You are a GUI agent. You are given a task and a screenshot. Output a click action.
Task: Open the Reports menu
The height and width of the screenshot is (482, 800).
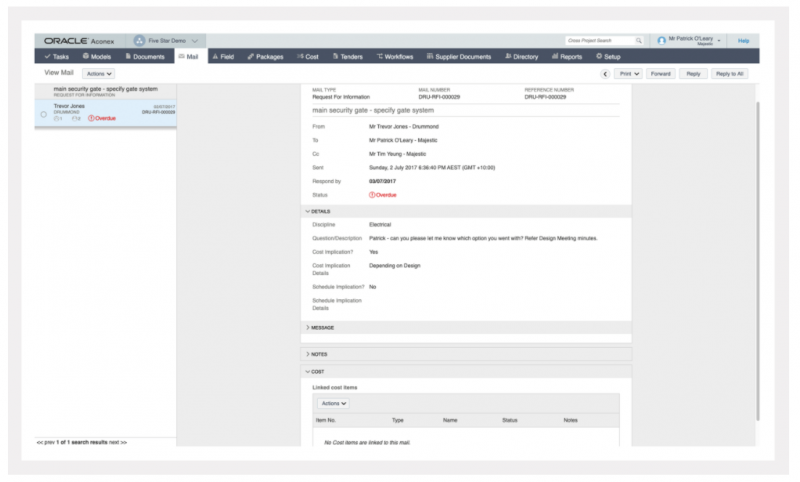(x=567, y=57)
